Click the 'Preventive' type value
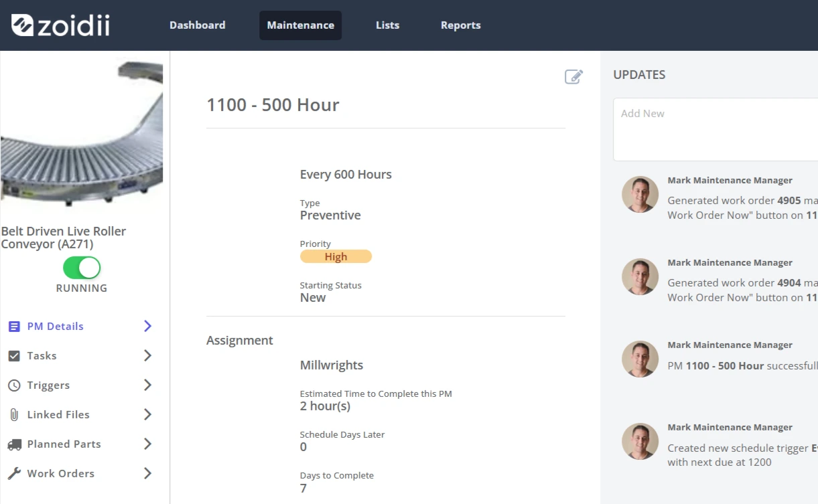 click(330, 216)
